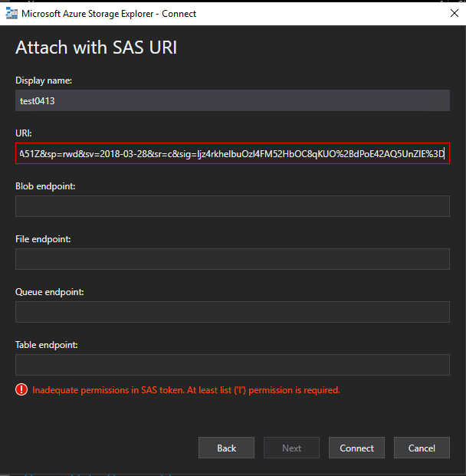Click the 'Attach with SAS URI' heading
This screenshot has width=466, height=476.
point(97,48)
